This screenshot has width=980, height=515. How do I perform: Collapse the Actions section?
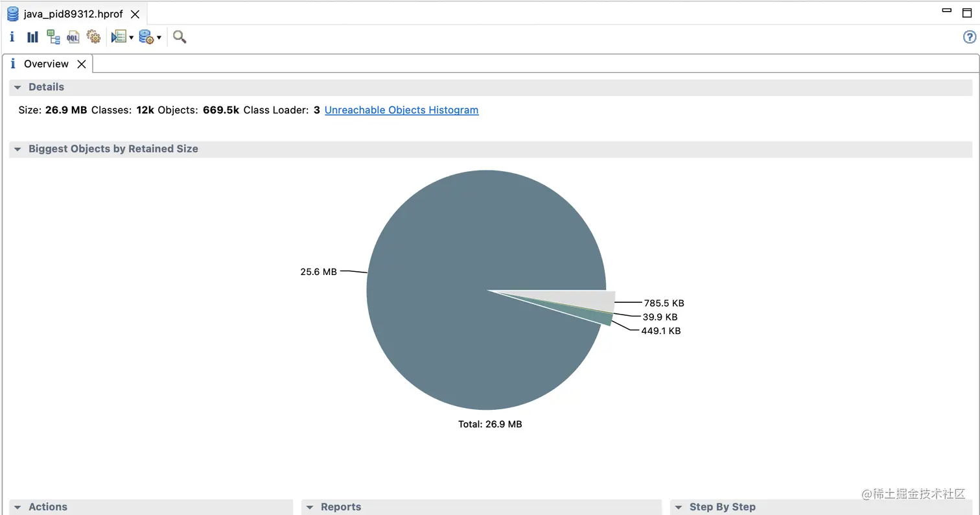pyautogui.click(x=17, y=507)
